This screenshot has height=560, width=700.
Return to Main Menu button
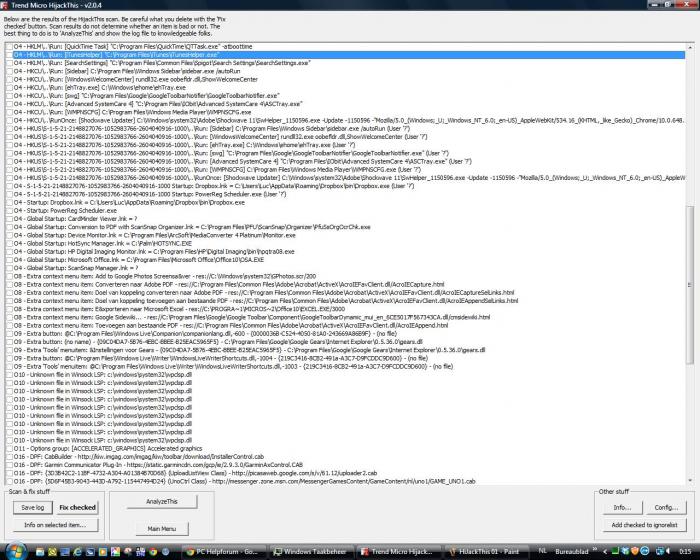pos(162,529)
